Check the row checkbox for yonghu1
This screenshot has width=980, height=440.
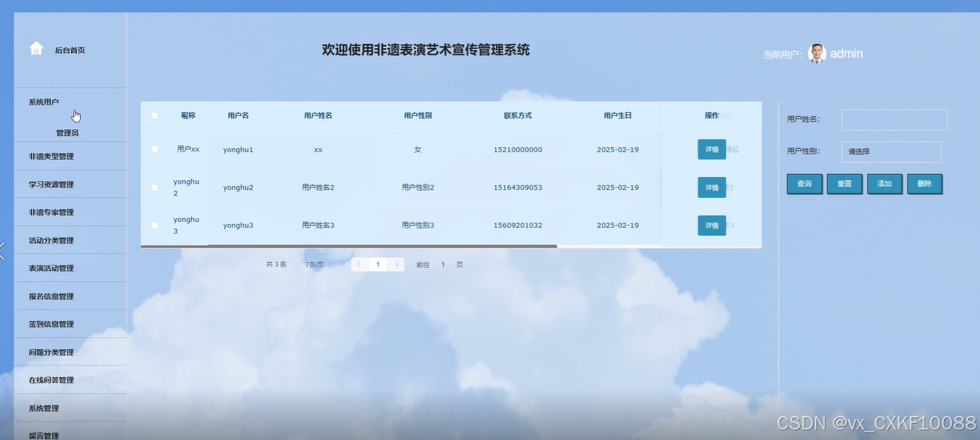(x=155, y=149)
